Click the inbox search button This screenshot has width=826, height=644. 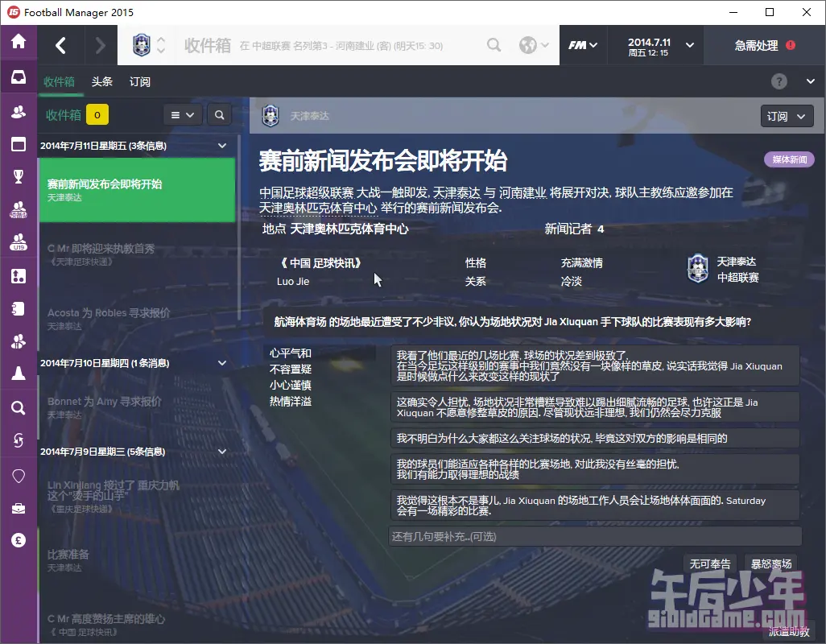tap(219, 115)
